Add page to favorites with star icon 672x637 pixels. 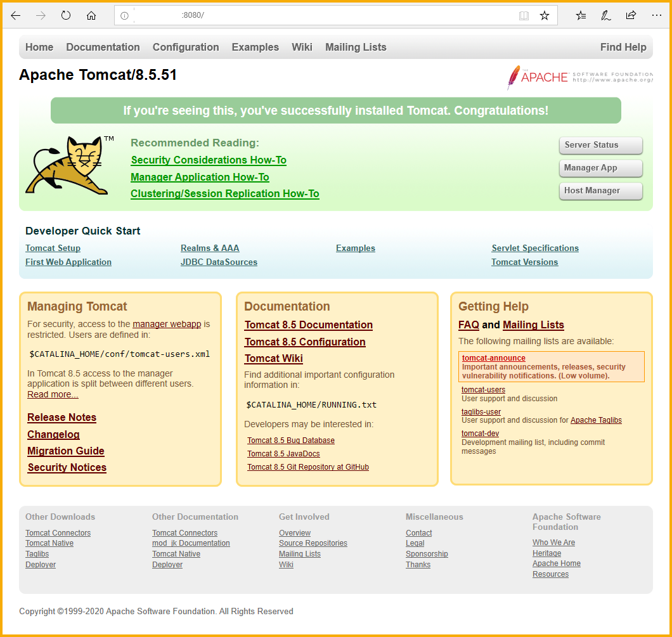(545, 16)
